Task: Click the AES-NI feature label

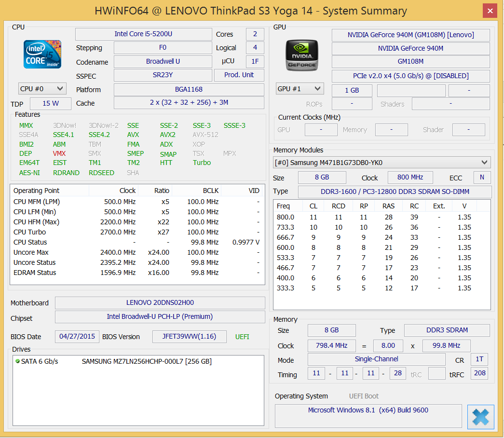Action: (29, 173)
